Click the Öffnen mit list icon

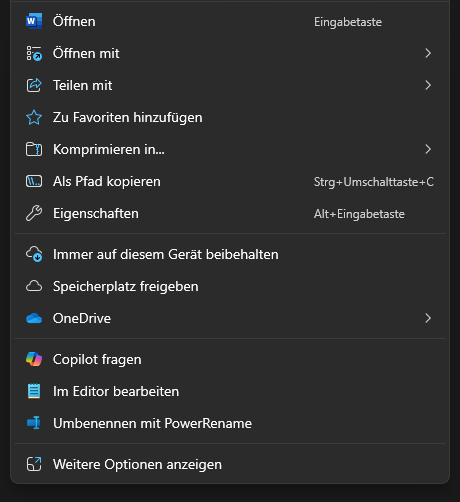[34, 53]
